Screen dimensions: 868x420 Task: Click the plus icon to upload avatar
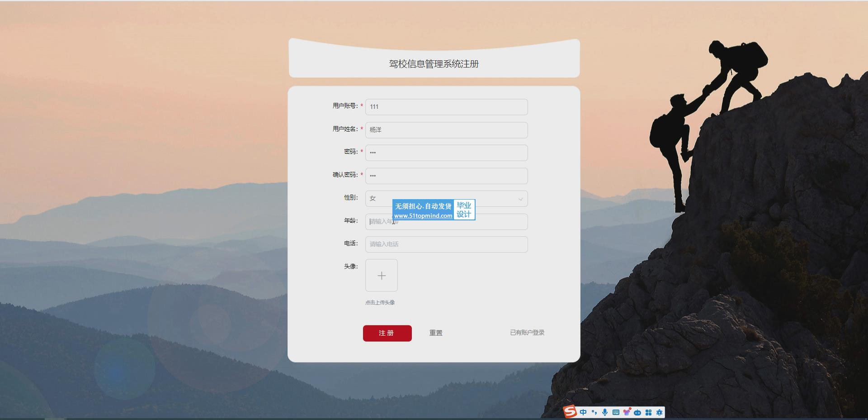pyautogui.click(x=382, y=275)
